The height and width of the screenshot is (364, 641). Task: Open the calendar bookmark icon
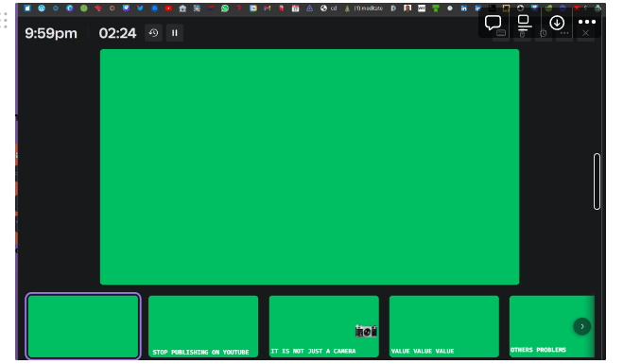[295, 9]
